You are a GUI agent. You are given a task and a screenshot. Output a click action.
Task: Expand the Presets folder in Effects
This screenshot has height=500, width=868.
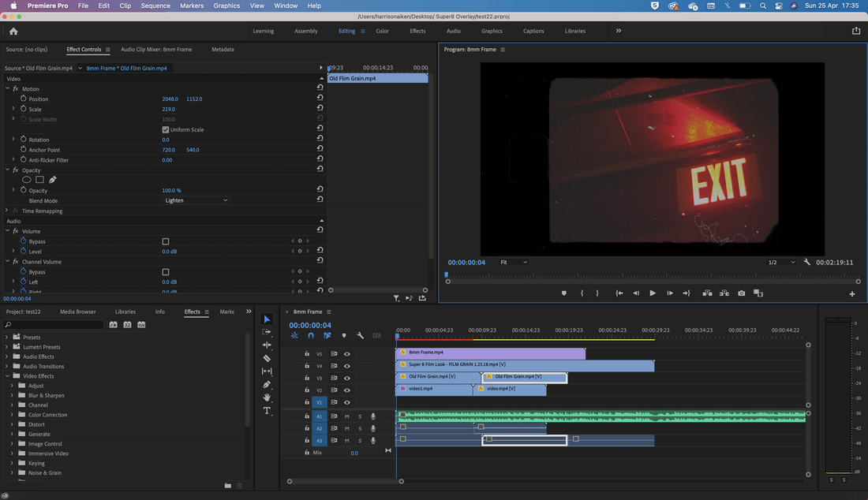pos(6,337)
